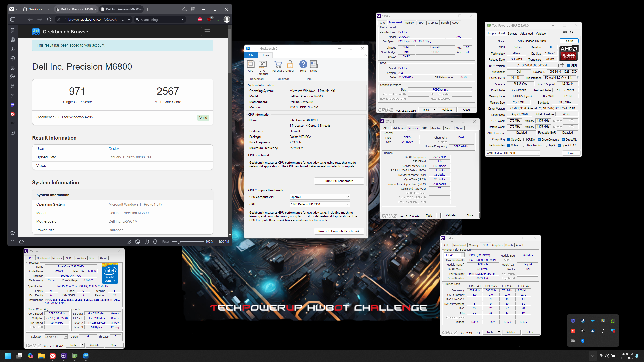The height and width of the screenshot is (362, 644).
Task: Open Mastodon panel in Vivaldi sidebar
Action: point(13,105)
